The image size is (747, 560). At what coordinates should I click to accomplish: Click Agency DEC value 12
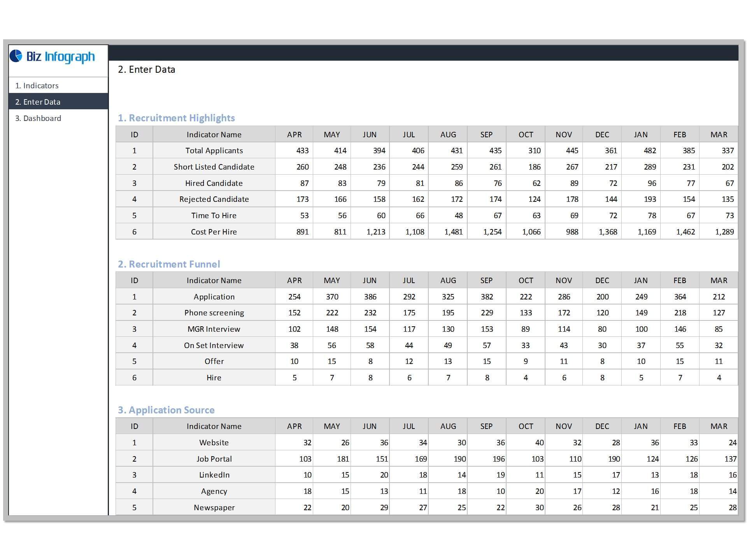(602, 491)
